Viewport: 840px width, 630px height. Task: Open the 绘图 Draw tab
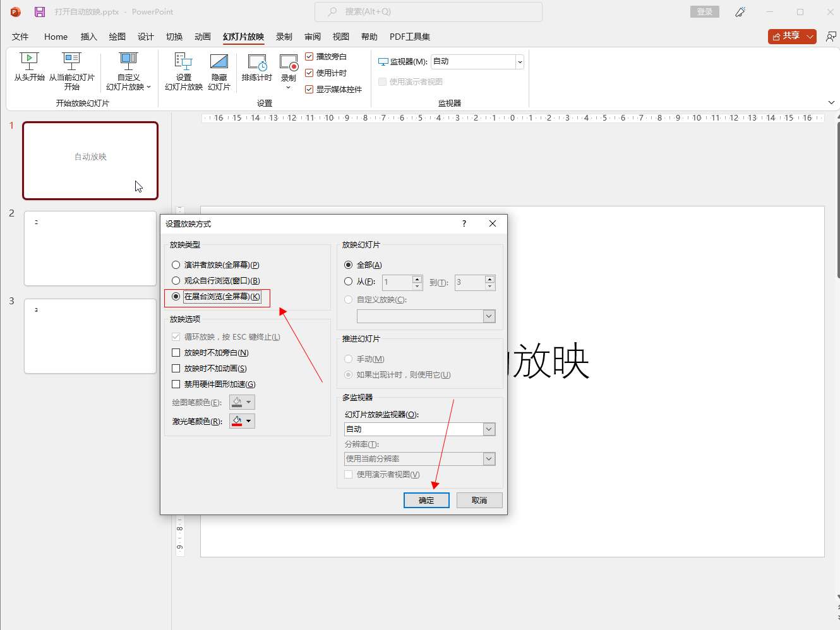click(x=117, y=37)
